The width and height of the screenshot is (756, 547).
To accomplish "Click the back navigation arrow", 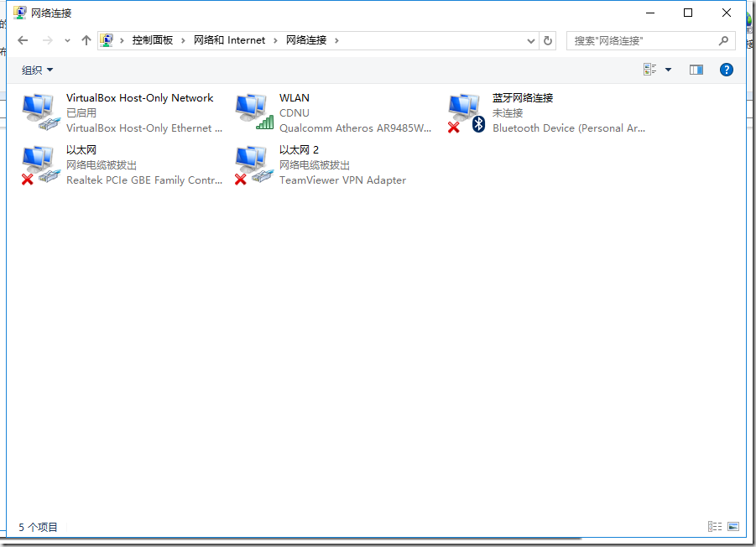I will tap(23, 40).
